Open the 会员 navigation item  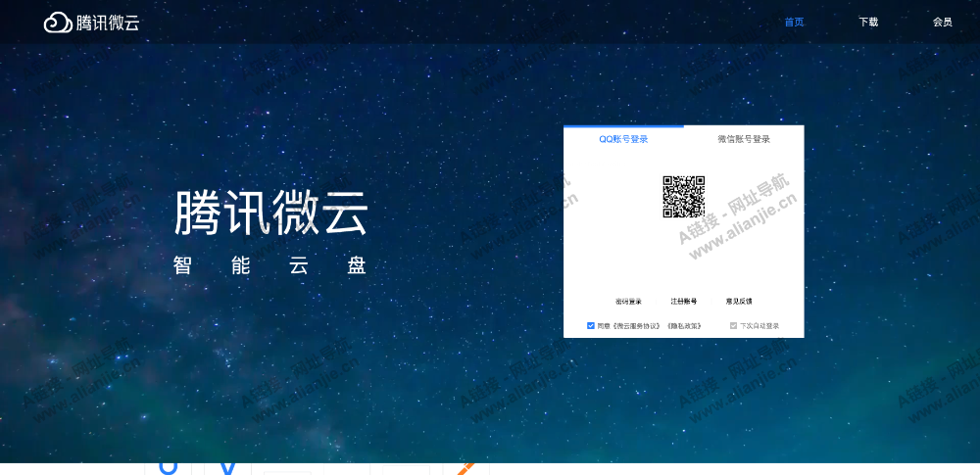coord(943,22)
